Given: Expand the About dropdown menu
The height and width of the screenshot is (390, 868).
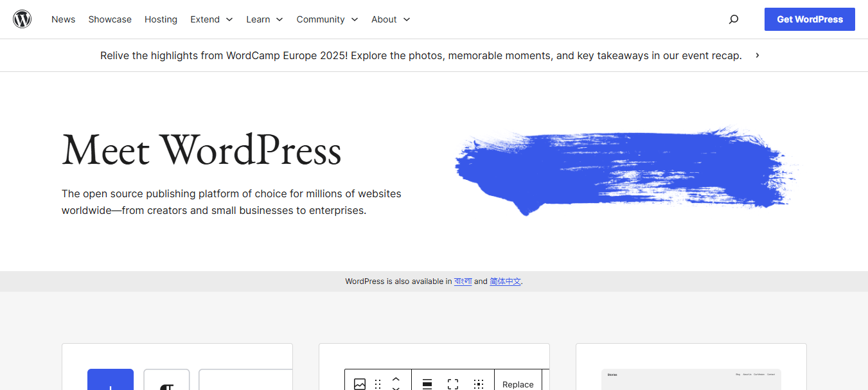Looking at the screenshot, I should pyautogui.click(x=391, y=19).
